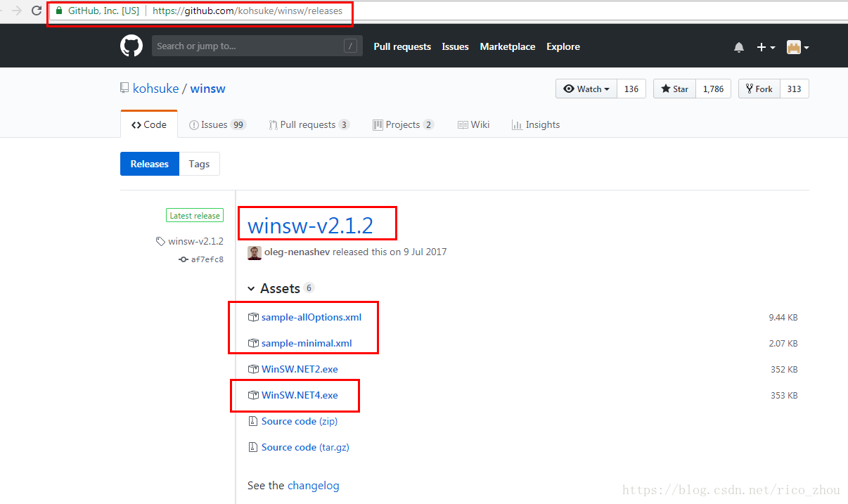848x504 pixels.
Task: Click the search or jump to field
Action: tap(257, 46)
